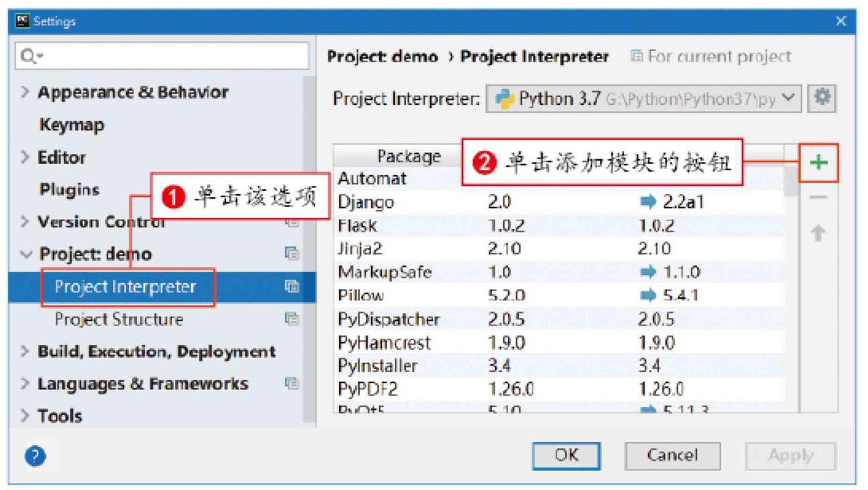Click the green plus add package button
This screenshot has height=490, width=868.
coord(818,163)
